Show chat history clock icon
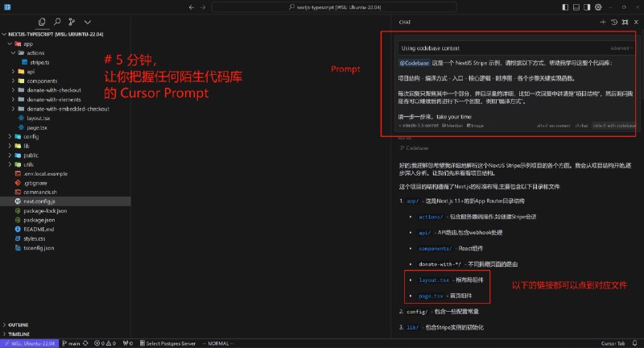This screenshot has height=348, width=644. (614, 23)
